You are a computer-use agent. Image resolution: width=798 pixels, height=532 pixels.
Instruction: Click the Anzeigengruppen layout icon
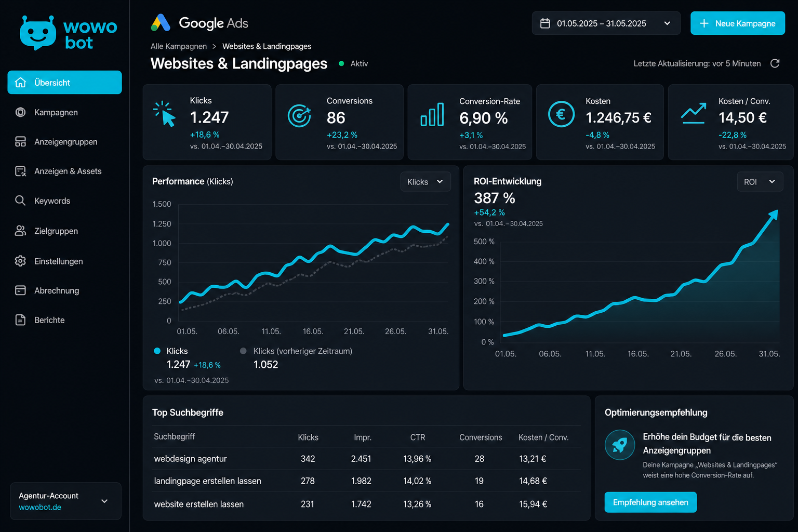point(20,142)
